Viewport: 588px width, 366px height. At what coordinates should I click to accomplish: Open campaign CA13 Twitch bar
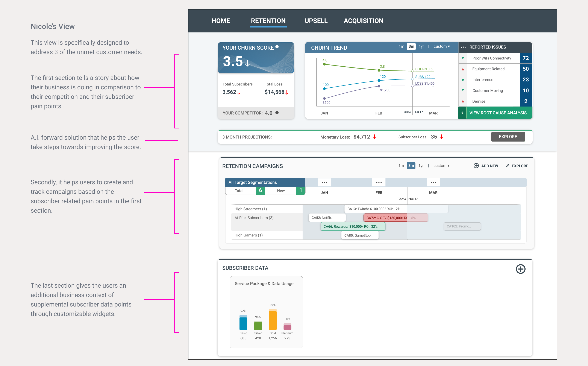tap(396, 209)
